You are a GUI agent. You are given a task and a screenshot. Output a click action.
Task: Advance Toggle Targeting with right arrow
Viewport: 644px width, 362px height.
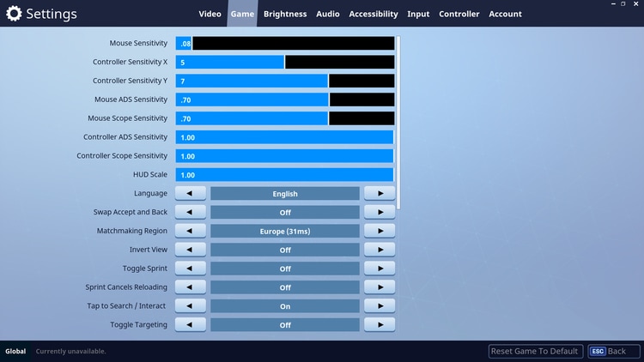click(380, 325)
